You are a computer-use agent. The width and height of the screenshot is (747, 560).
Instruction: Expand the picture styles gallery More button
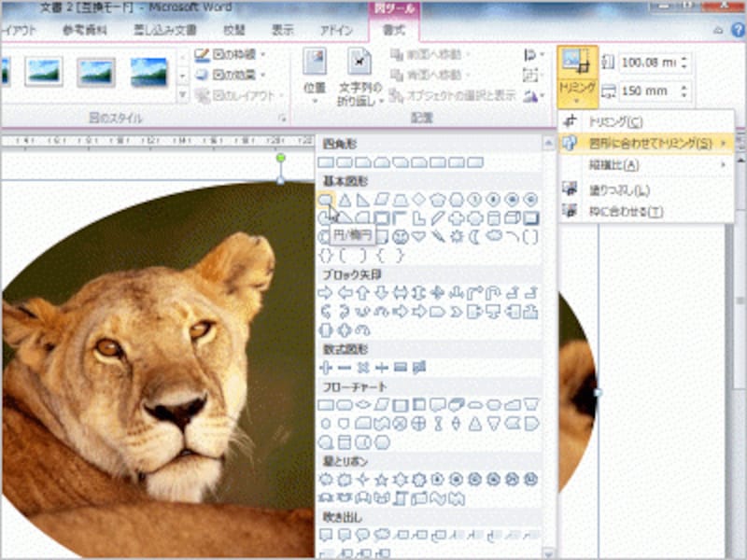pyautogui.click(x=182, y=96)
